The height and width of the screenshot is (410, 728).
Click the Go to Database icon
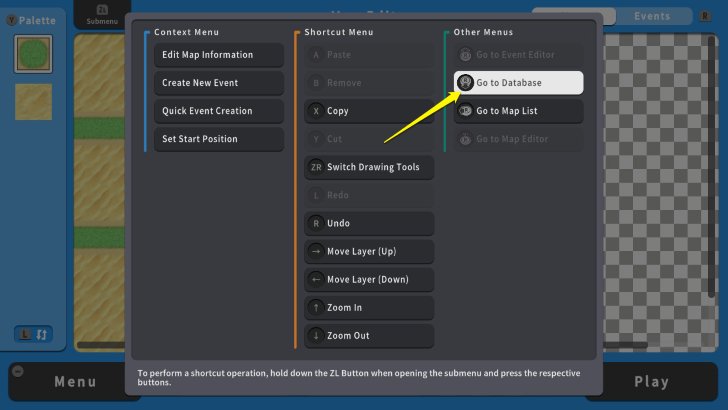coord(466,83)
